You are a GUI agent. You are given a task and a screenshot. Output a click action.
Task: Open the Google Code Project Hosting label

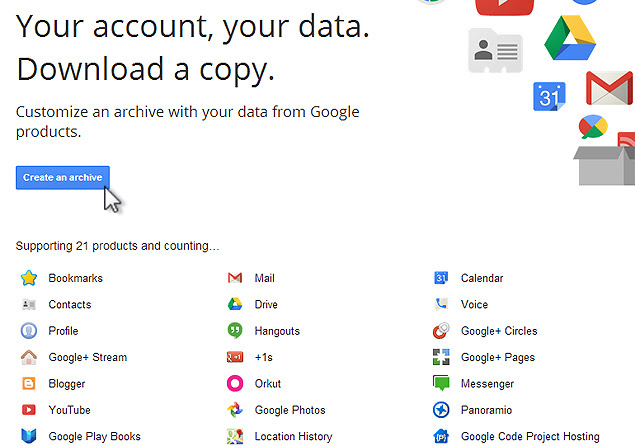tap(530, 436)
